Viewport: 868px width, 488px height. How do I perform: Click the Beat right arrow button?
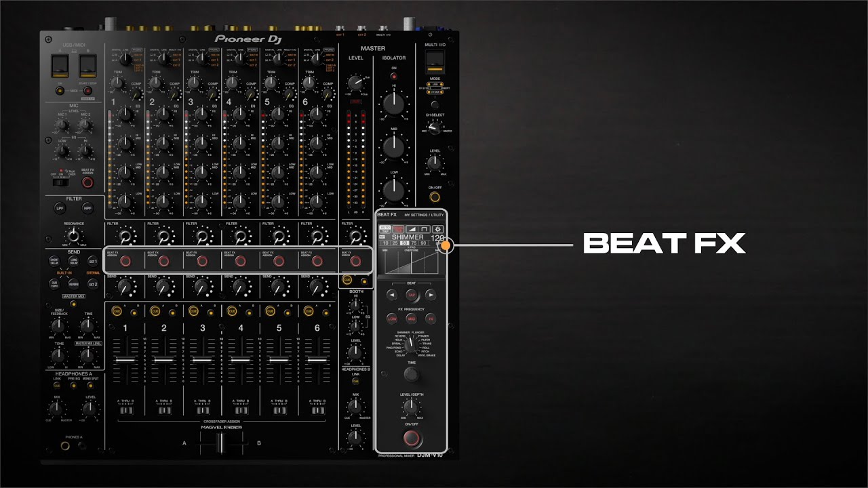point(431,295)
